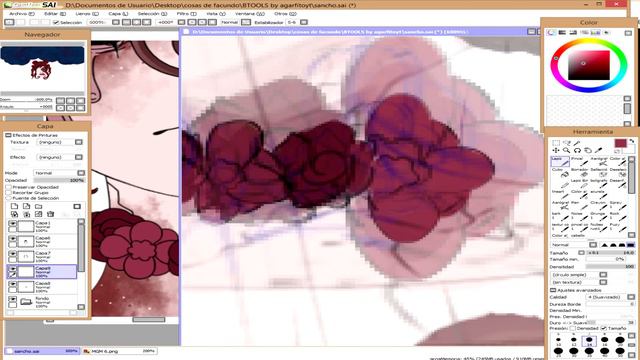Open the Editar menu
The height and width of the screenshot is (360, 640).
tap(54, 13)
